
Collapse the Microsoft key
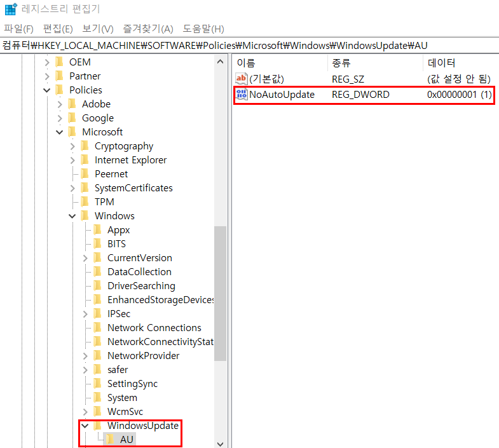pyautogui.click(x=60, y=132)
